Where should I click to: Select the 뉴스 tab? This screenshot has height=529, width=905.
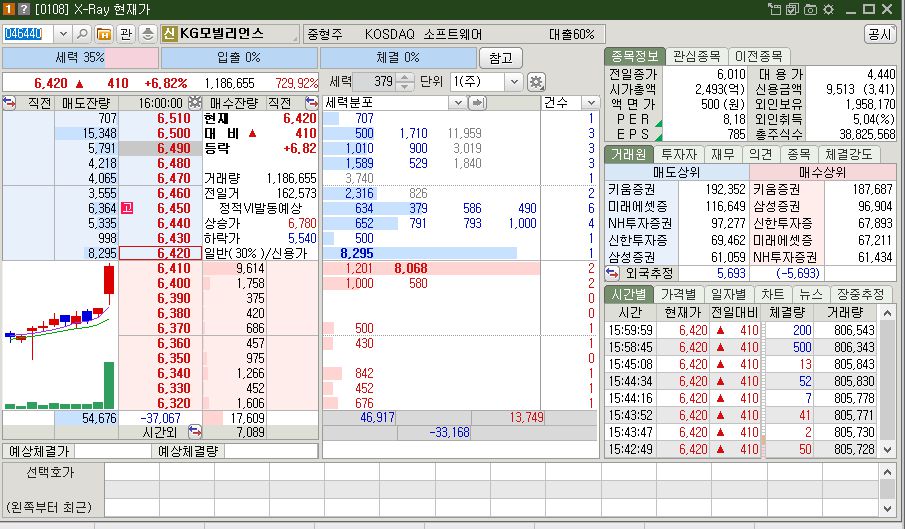tap(810, 294)
